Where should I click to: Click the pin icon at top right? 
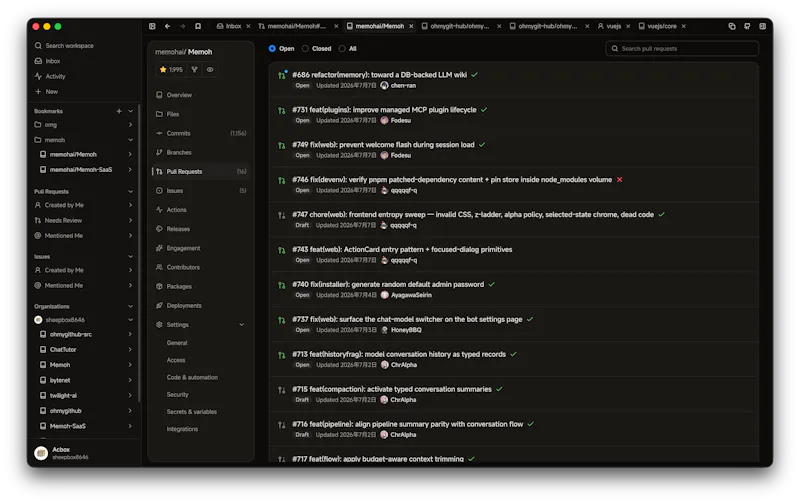747,26
